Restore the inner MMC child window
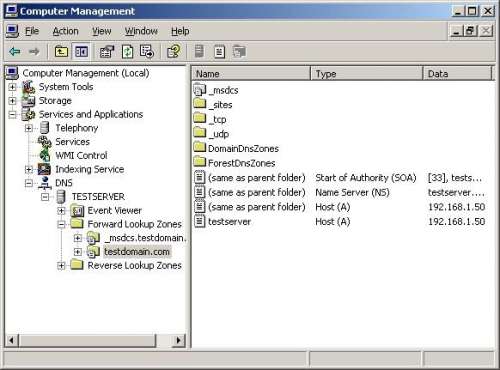The height and width of the screenshot is (370, 500). pyautogui.click(x=470, y=31)
